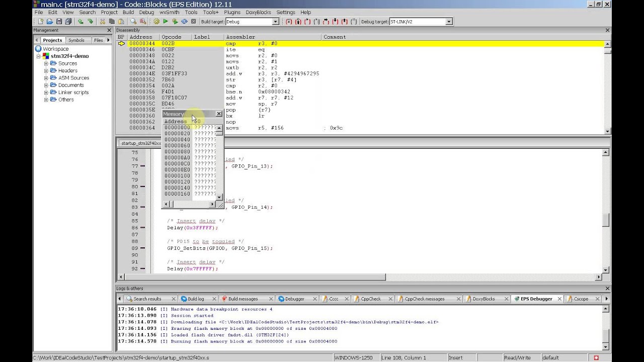Click the red icon in status bar
The width and height of the screenshot is (644, 362).
coord(596,357)
